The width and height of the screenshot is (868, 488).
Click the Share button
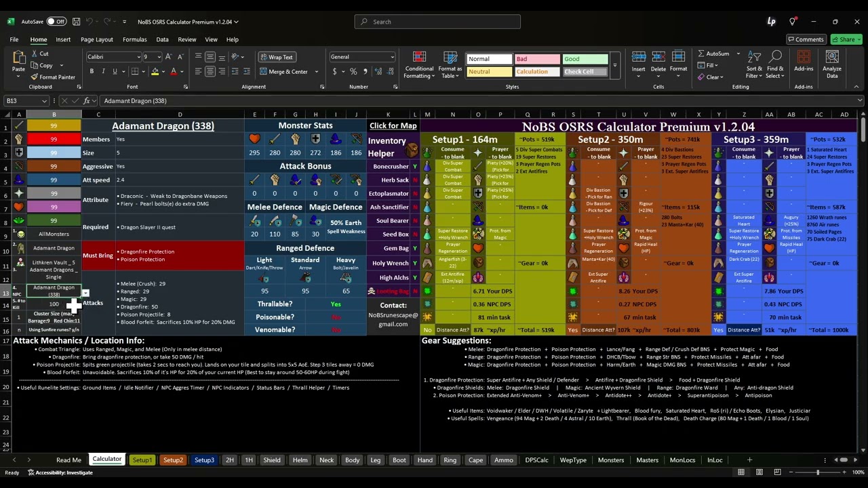click(x=846, y=39)
